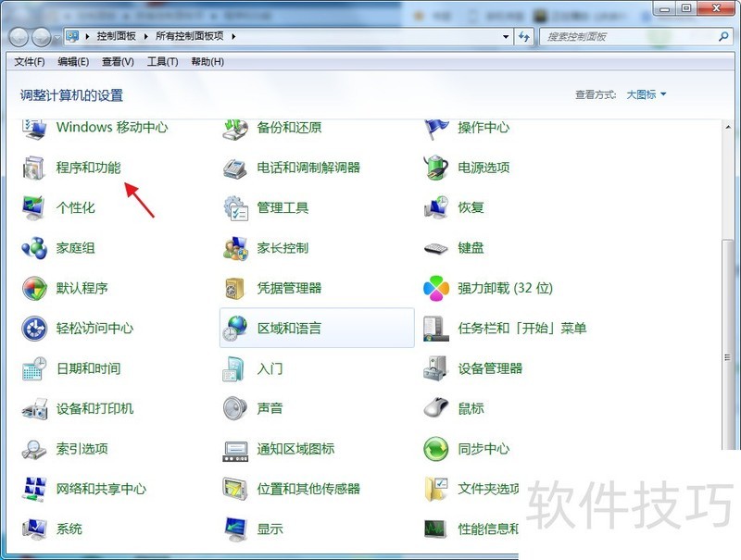Click the 鼠标 mouse icon
This screenshot has height=560, width=741.
pyautogui.click(x=436, y=408)
